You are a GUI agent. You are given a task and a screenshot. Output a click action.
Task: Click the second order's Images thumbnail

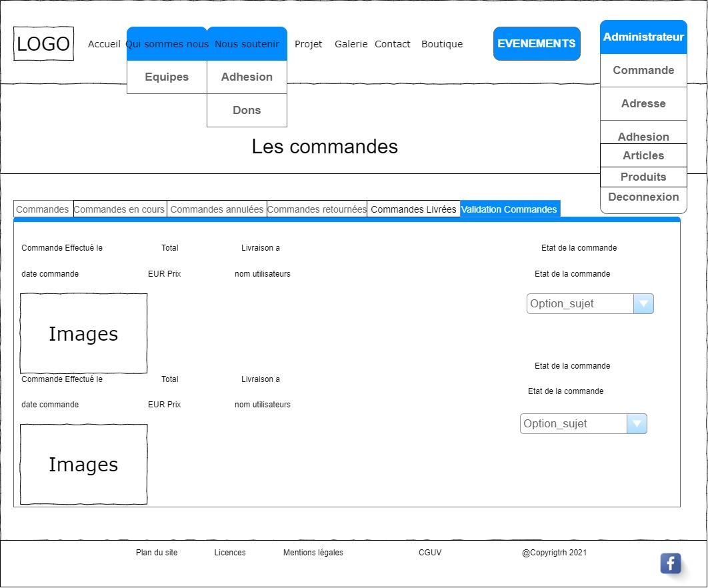point(83,464)
